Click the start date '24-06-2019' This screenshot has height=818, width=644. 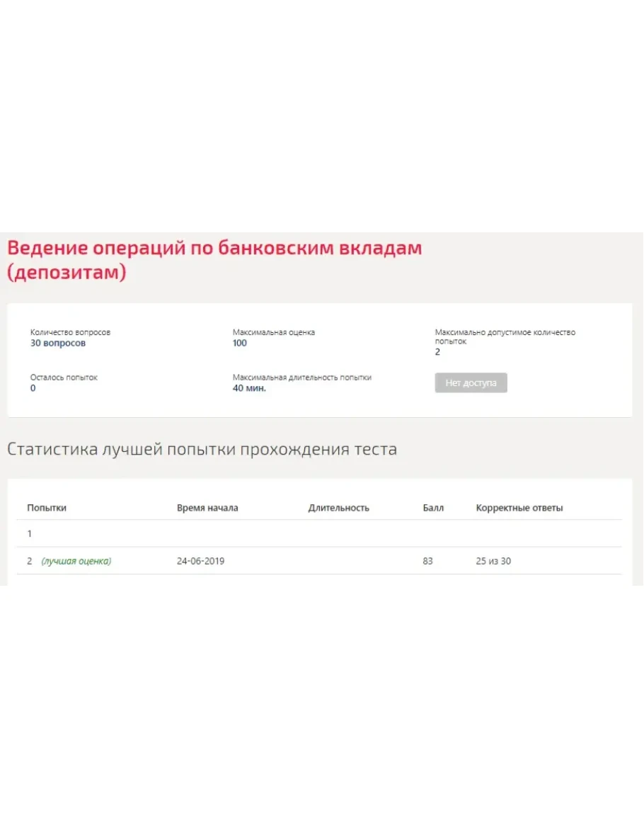click(x=201, y=561)
